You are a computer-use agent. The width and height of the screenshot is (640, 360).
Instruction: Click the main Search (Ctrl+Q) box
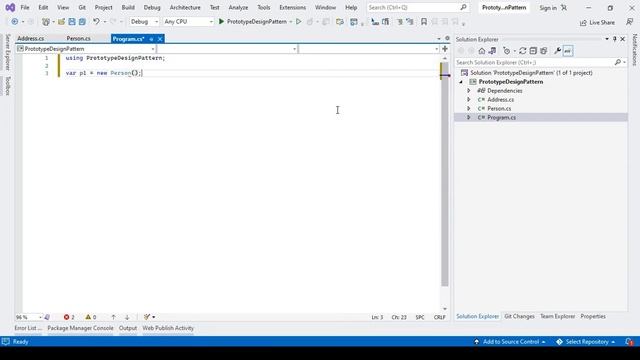coord(417,8)
